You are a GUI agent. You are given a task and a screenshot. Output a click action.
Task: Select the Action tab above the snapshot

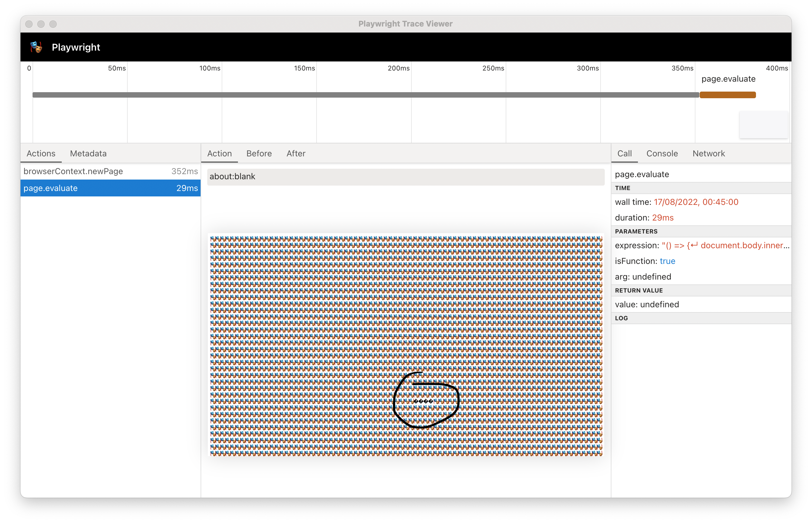coord(219,154)
